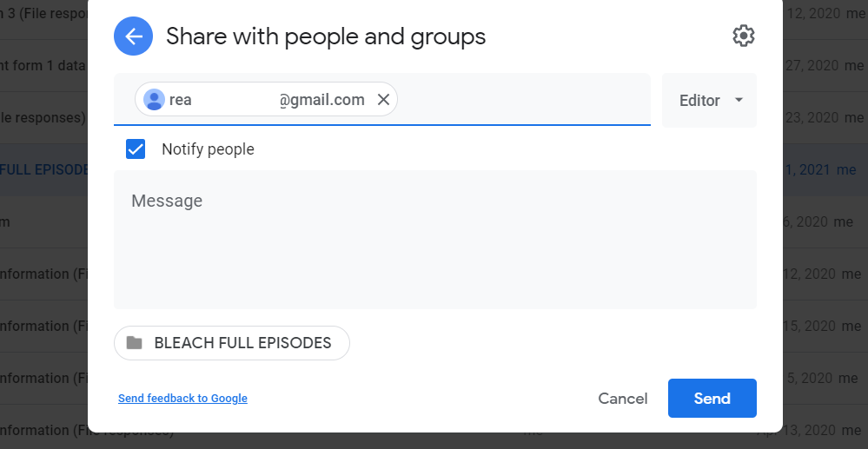Click the BLEACH FULL EPISODES folder chip label
868x449 pixels.
242,343
